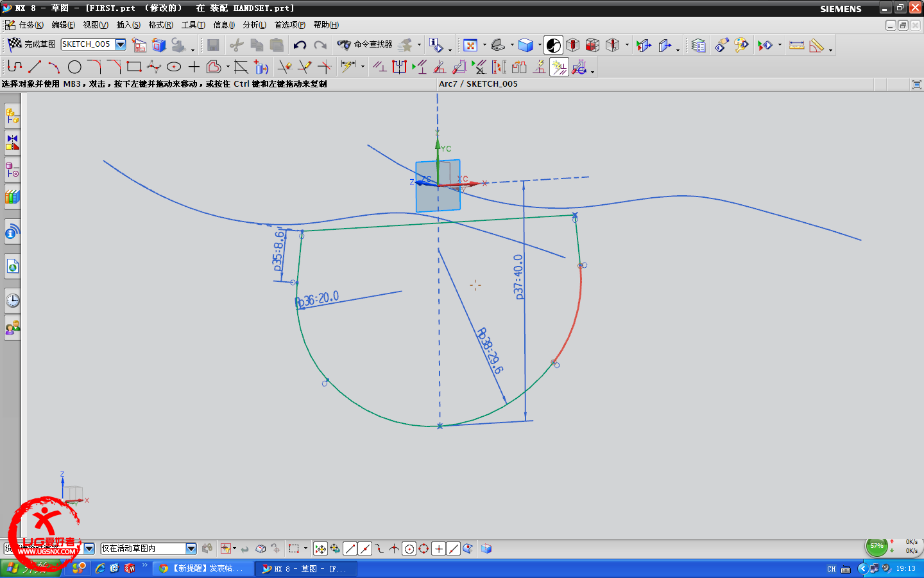Open the 任务(K) menu
This screenshot has height=578, width=924.
[31, 25]
